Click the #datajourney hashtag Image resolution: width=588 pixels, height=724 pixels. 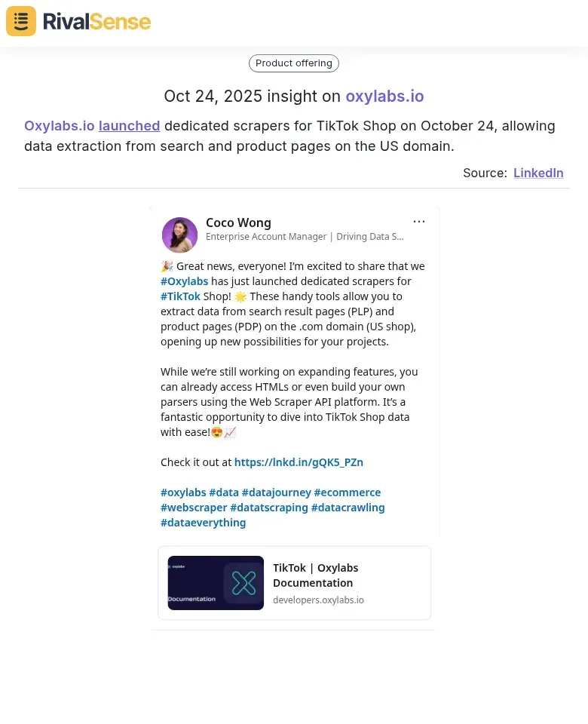(276, 492)
